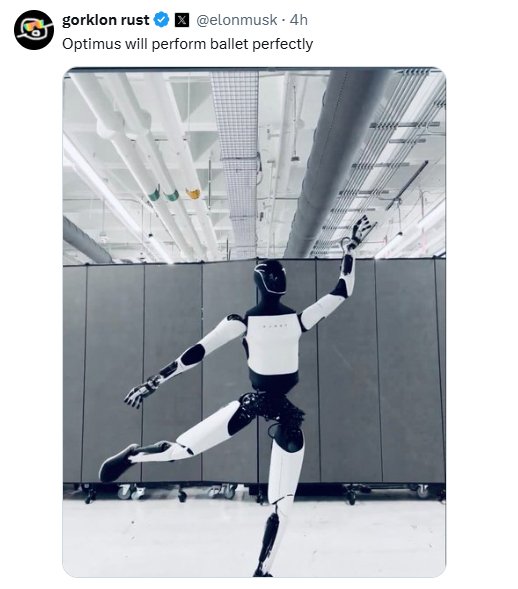The width and height of the screenshot is (518, 589).
Task: Click the green pipe markers on ceiling
Action: click(x=163, y=193)
